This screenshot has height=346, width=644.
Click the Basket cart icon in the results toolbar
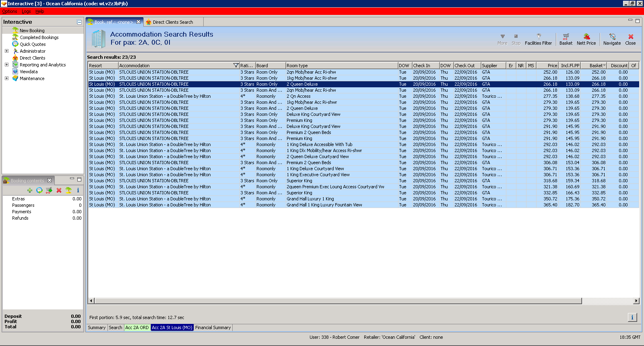[x=566, y=39]
